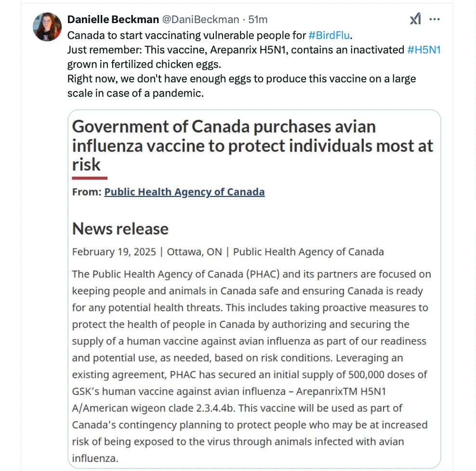Click the Public Health Agency of Canada link

(x=185, y=192)
